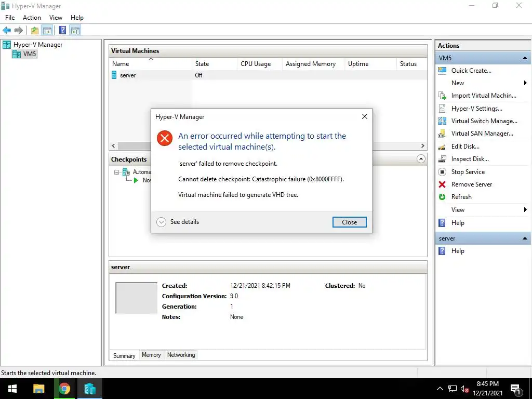Expand the View submenu arrow
The width and height of the screenshot is (532, 399).
click(525, 210)
